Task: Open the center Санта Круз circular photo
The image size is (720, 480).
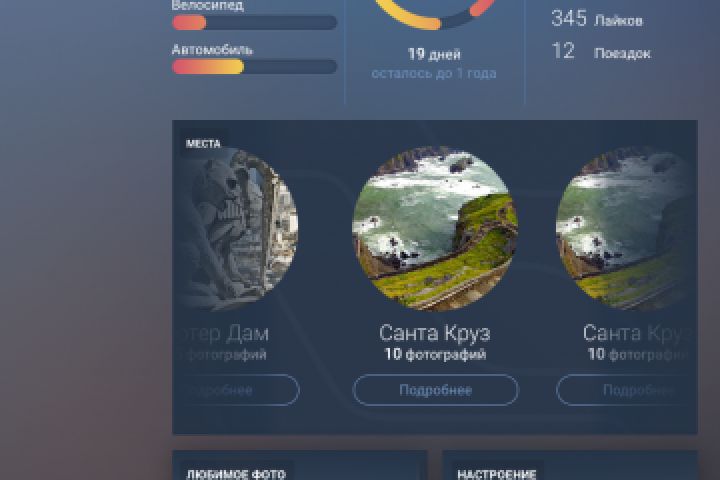Action: pos(435,228)
